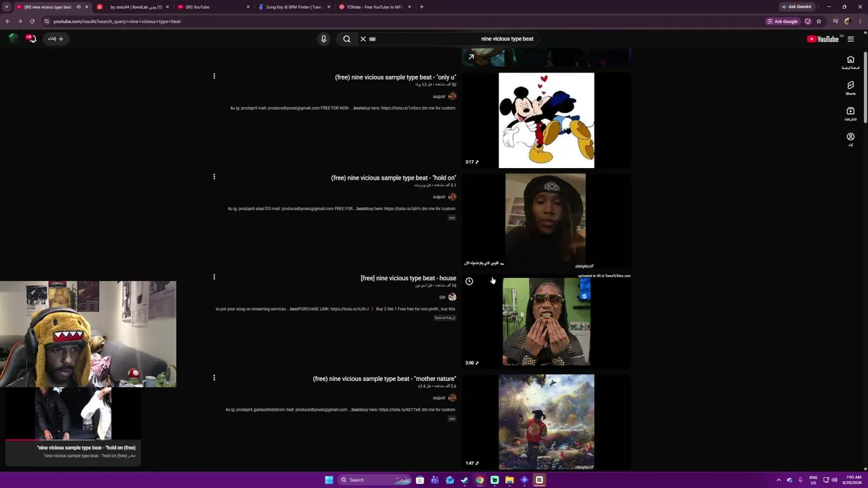868x488 pixels.
Task: Click the miniplayer title "hold on (free)"
Action: [86, 447]
